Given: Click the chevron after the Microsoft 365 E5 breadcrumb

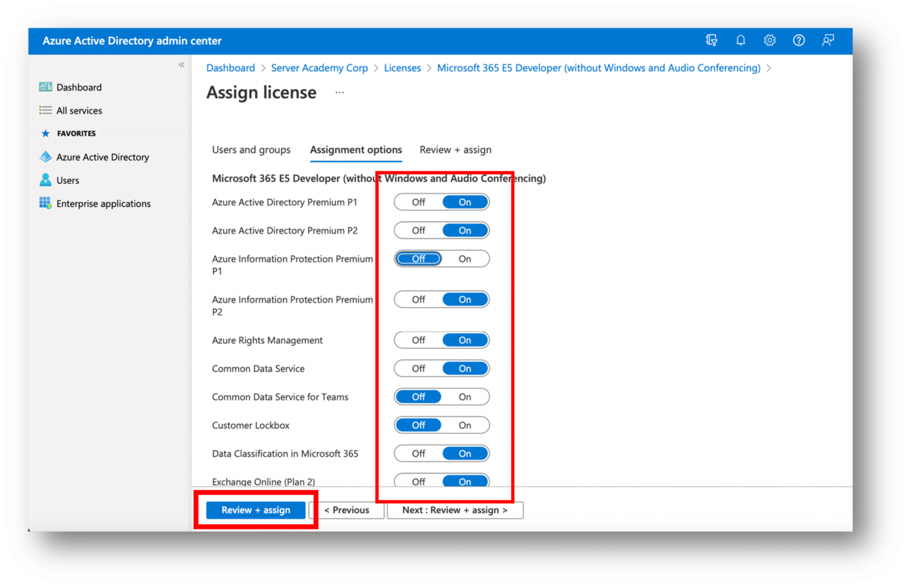Looking at the screenshot, I should click(x=769, y=69).
